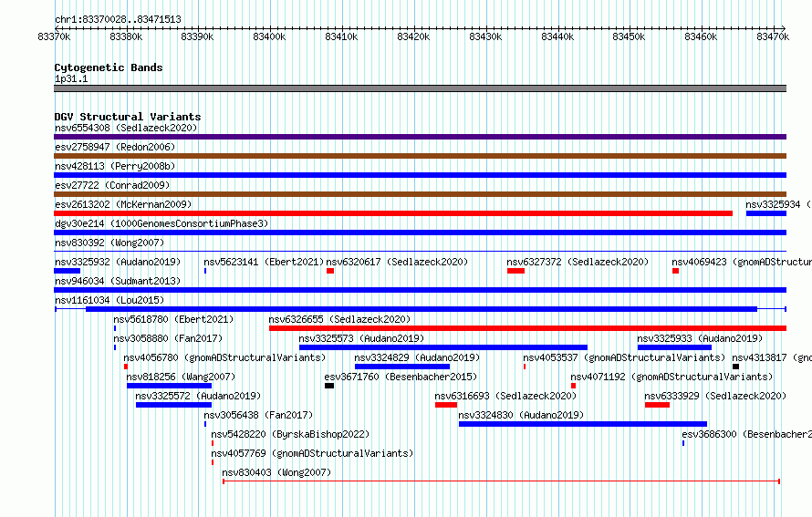Image resolution: width=812 pixels, height=517 pixels.
Task: Click nsv6320617 (Sedlazeck2020) label
Action: [x=397, y=262]
